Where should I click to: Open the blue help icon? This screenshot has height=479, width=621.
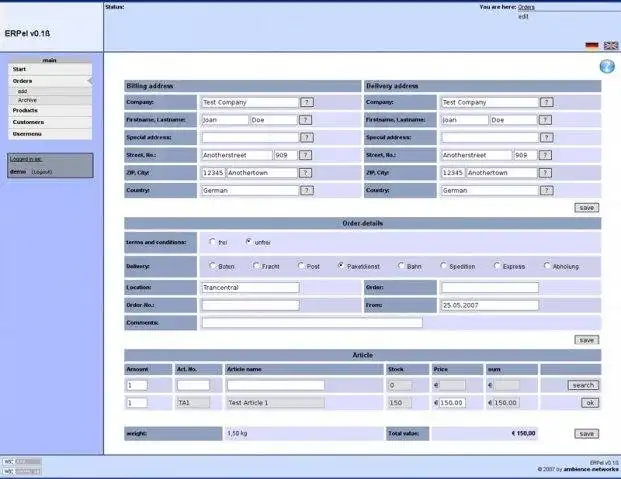[x=607, y=67]
